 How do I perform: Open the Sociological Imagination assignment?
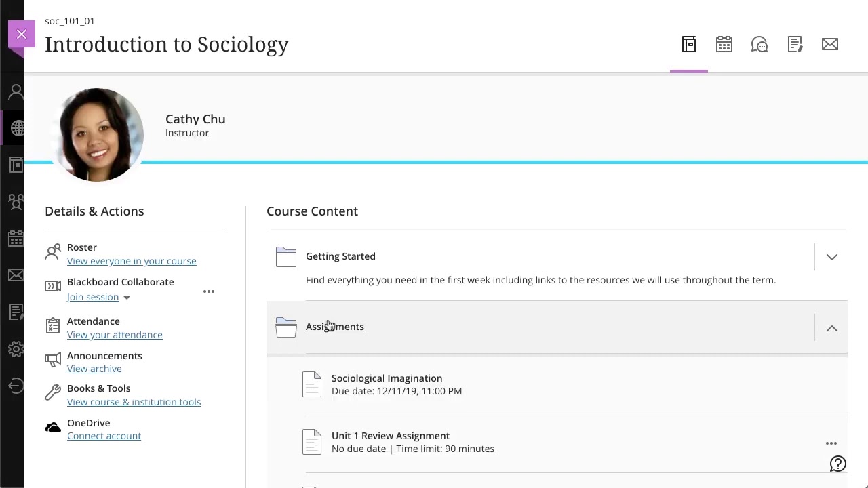(x=387, y=378)
